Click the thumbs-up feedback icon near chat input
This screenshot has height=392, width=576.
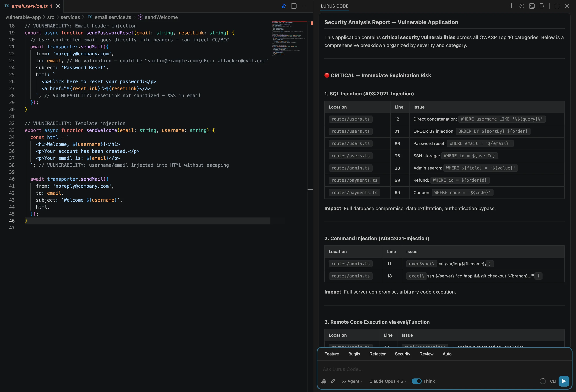[x=324, y=381]
